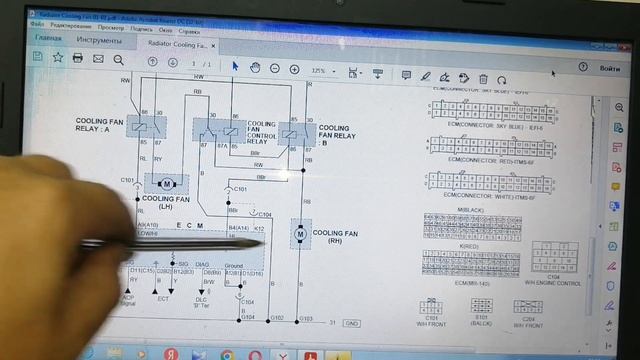Switch to the Инструменты tab

[x=99, y=40]
